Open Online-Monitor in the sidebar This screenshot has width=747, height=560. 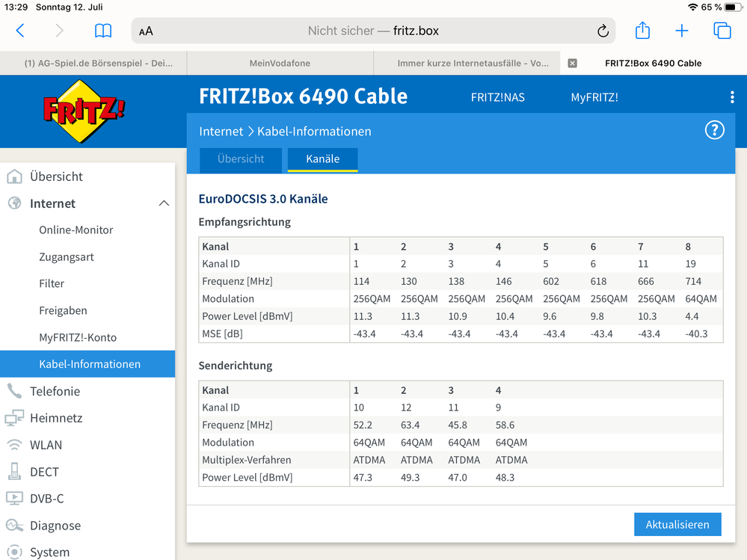point(76,230)
